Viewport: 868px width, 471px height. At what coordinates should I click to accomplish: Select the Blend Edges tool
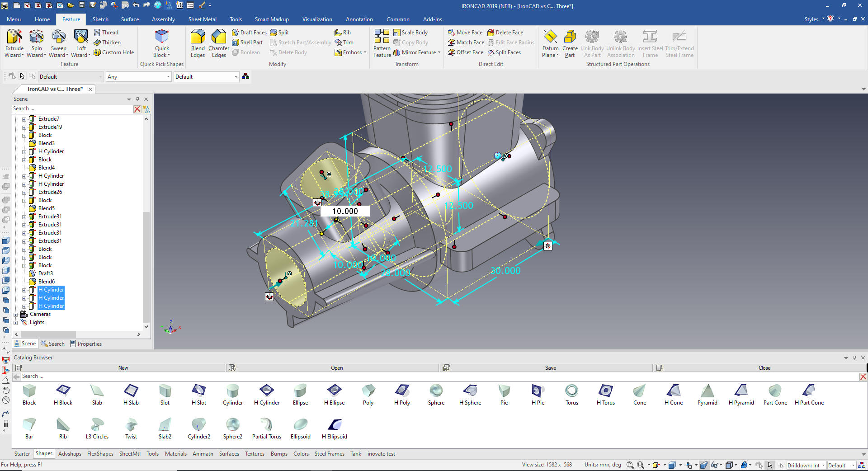(198, 37)
